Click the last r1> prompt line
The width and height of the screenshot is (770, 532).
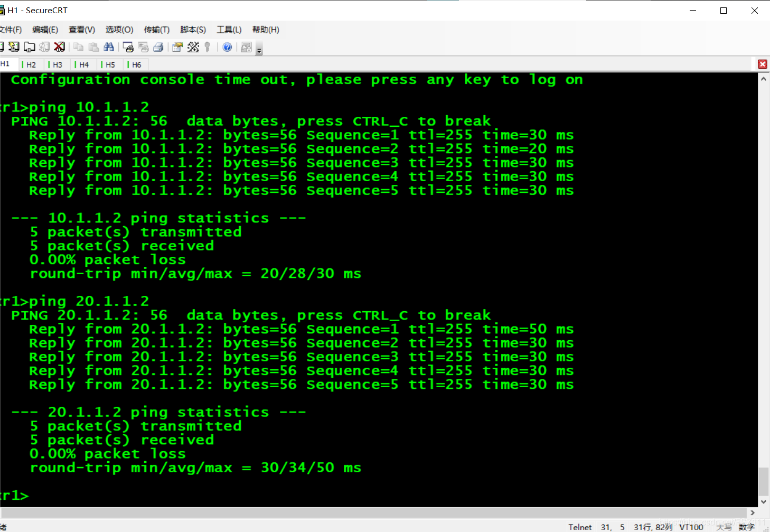pyautogui.click(x=14, y=496)
